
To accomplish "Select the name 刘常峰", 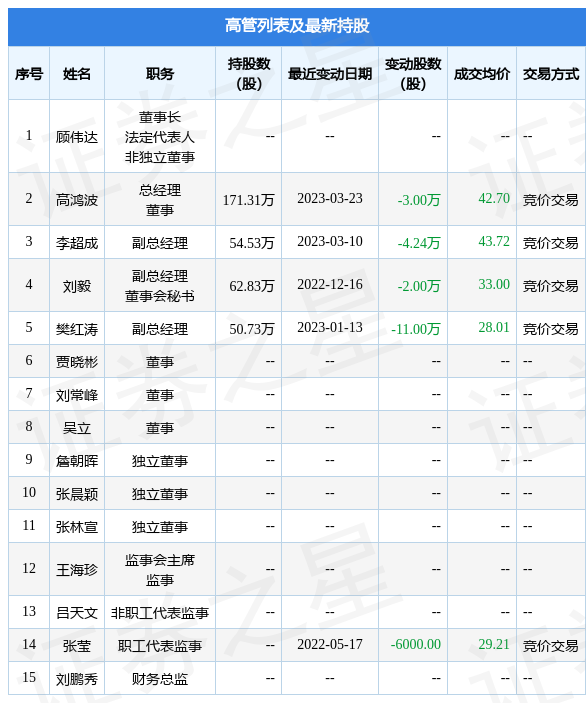I will [77, 395].
